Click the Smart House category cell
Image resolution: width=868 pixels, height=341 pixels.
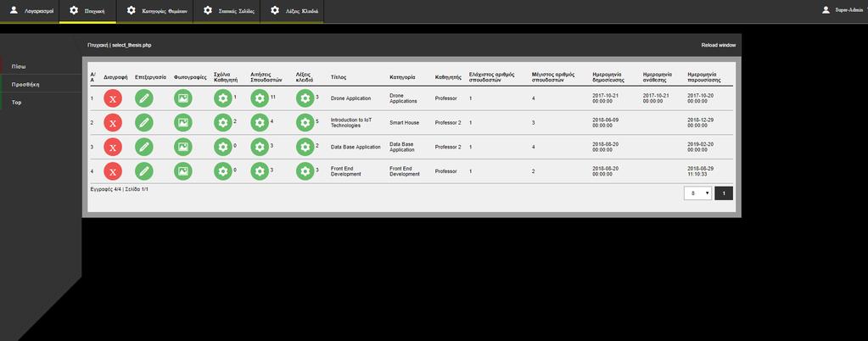pos(404,123)
